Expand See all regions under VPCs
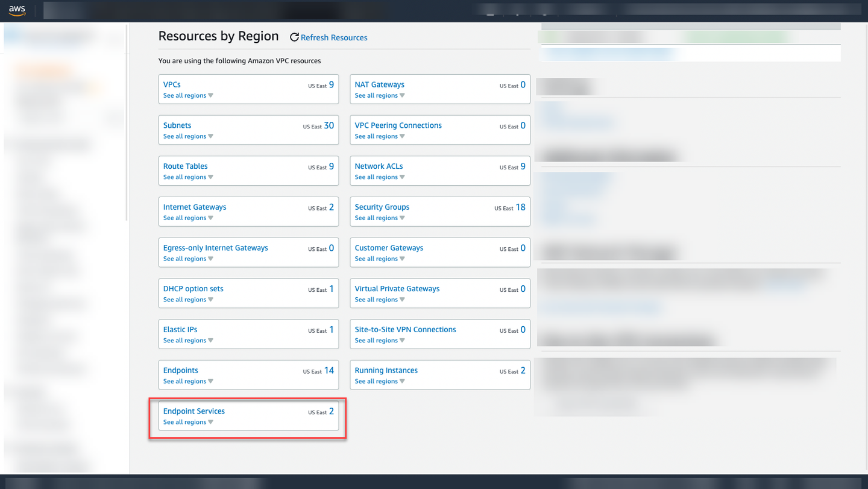The height and width of the screenshot is (489, 868). (x=188, y=95)
